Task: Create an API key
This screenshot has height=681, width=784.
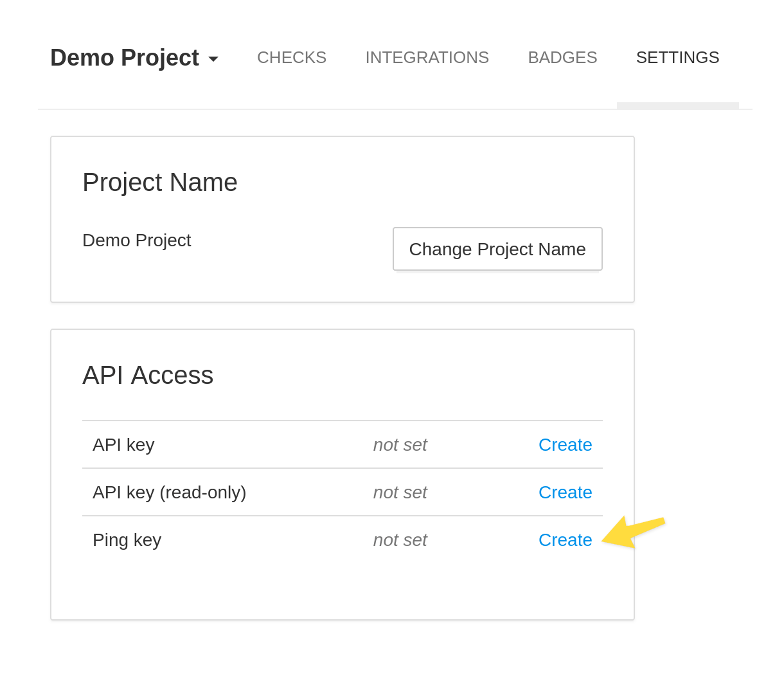Action: click(x=566, y=444)
